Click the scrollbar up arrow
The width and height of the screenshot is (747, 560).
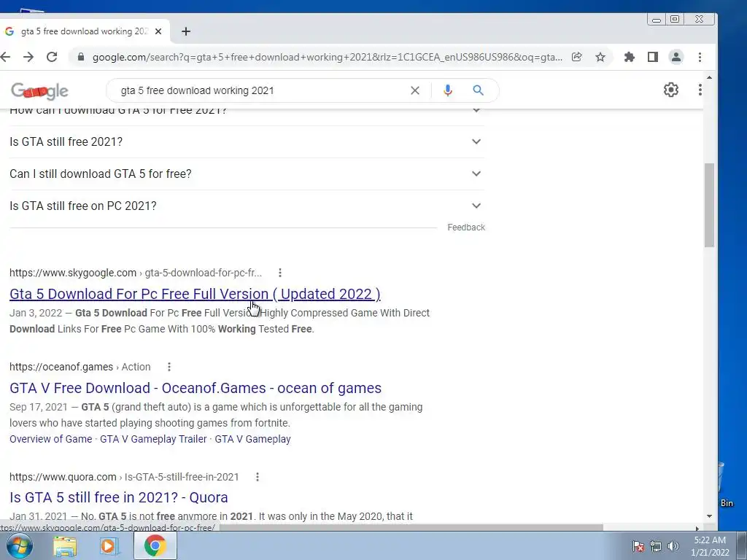pos(709,77)
